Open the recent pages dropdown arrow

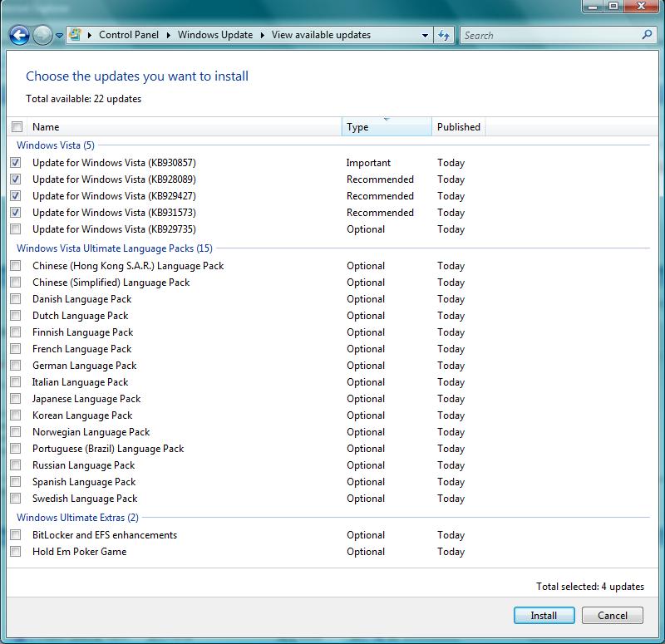(59, 36)
